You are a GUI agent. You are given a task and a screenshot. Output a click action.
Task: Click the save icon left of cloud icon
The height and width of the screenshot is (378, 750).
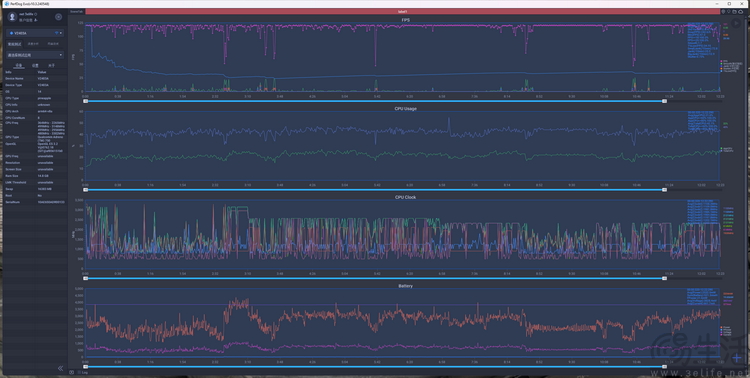(734, 11)
